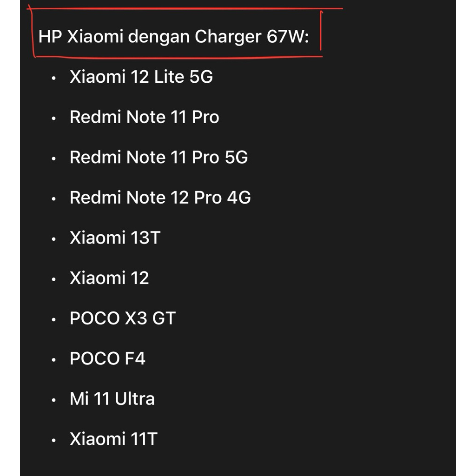The image size is (476, 476).
Task: Click the bullet before Xiaomi 11T
Action: (54, 441)
